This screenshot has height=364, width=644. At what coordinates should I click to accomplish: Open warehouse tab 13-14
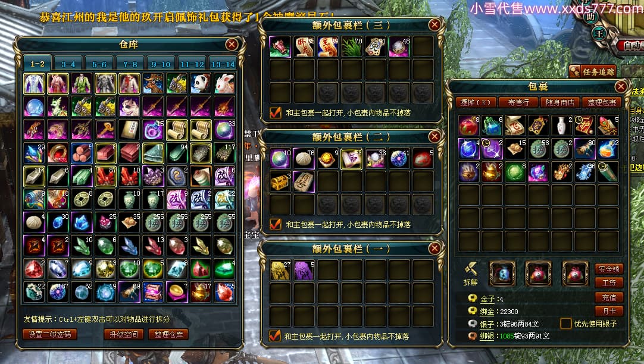click(223, 64)
